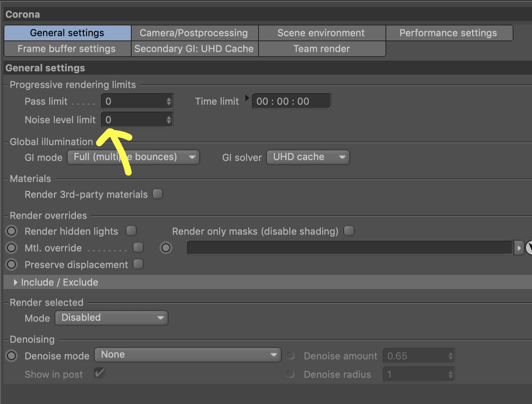This screenshot has height=404, width=532.
Task: Click the Denoise radius stepper arrows
Action: [x=451, y=375]
